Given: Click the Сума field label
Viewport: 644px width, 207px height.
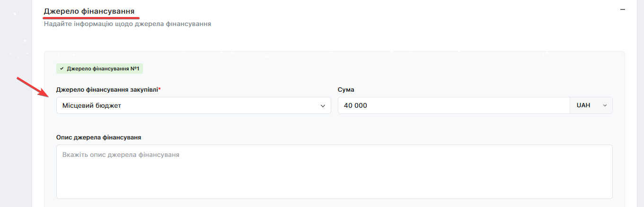Looking at the screenshot, I should coord(346,89).
